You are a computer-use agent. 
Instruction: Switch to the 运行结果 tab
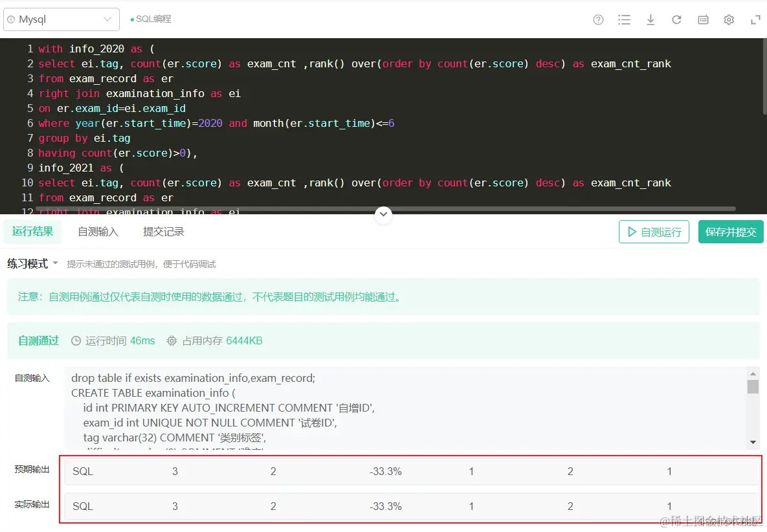pos(33,231)
